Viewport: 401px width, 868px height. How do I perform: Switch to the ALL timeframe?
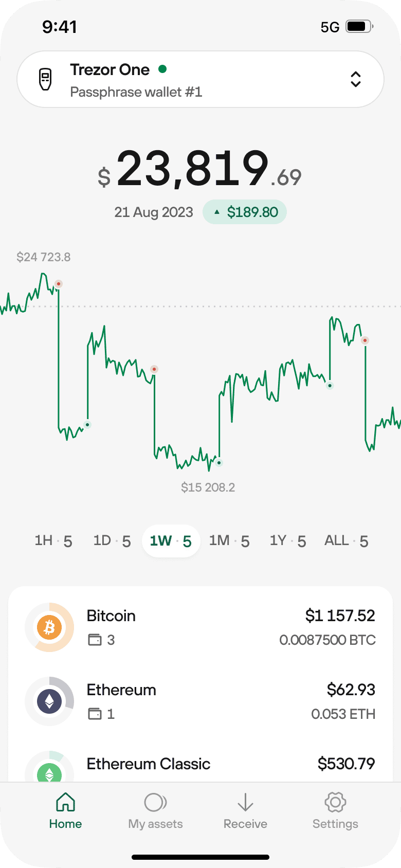(347, 541)
